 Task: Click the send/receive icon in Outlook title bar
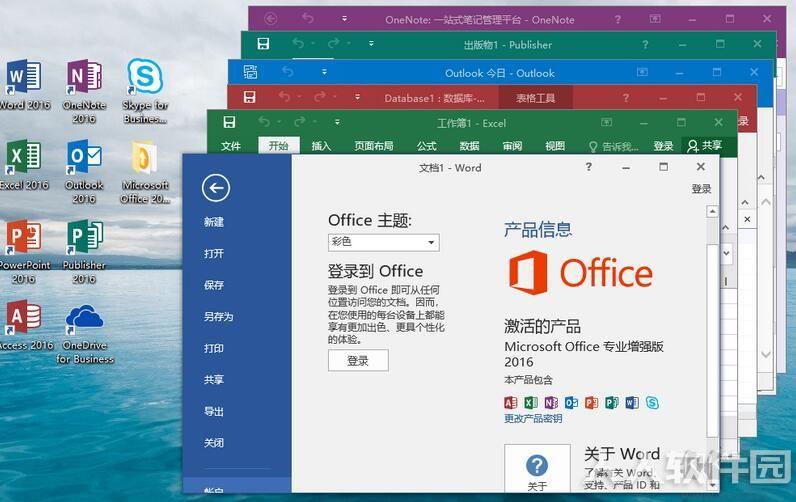[x=250, y=72]
